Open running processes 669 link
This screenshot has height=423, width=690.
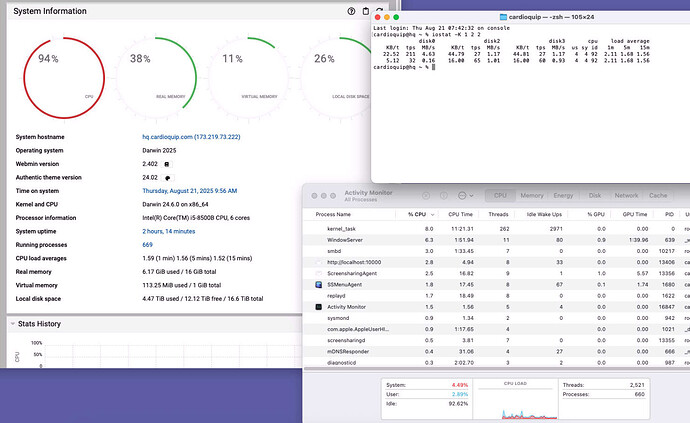pos(147,245)
